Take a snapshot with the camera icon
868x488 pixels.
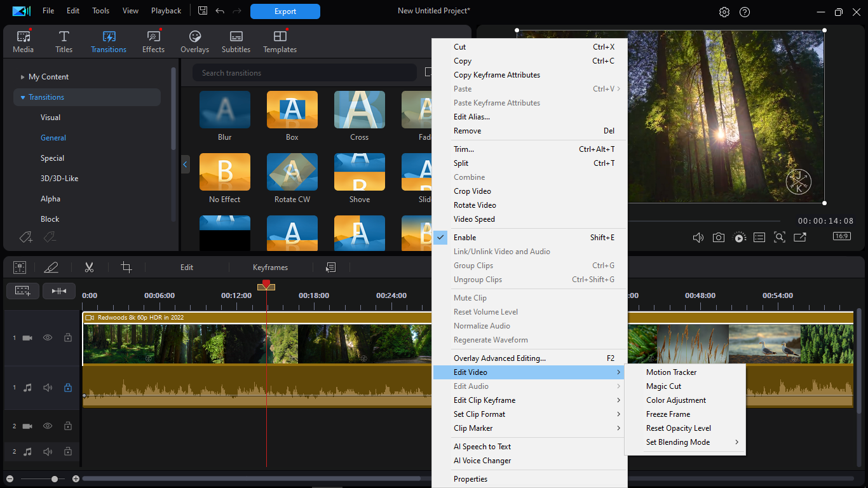click(x=718, y=238)
